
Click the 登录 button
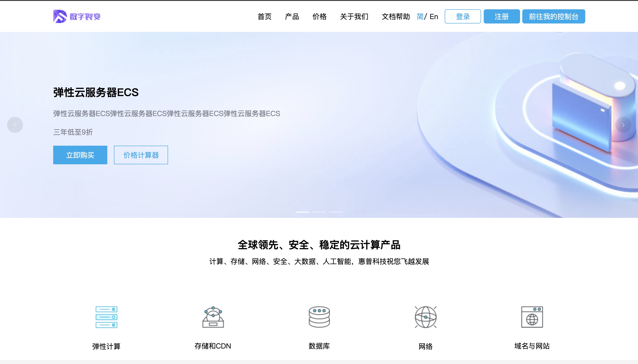[x=463, y=17]
